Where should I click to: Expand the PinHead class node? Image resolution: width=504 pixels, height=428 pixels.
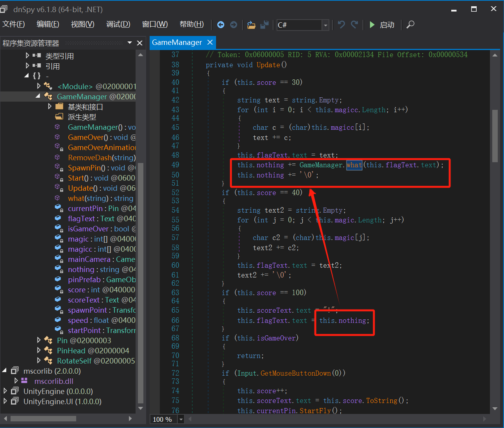pos(39,351)
